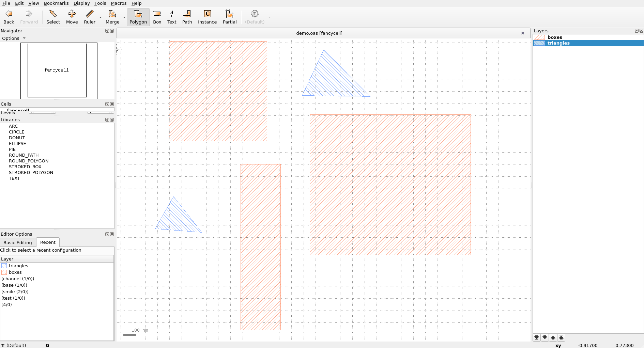Select the Select tool
This screenshot has width=644, height=348.
point(53,16)
